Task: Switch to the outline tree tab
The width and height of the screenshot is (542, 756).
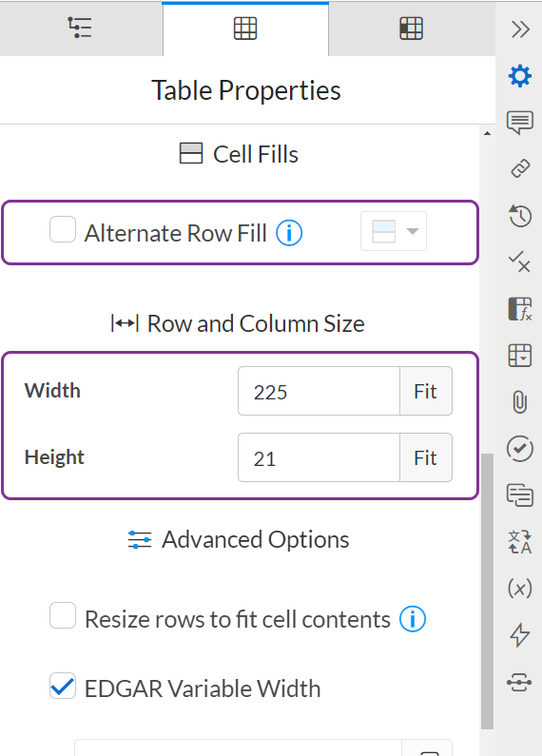Action: point(81,29)
